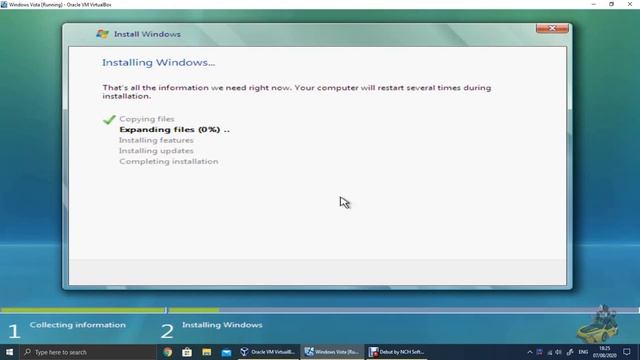The height and width of the screenshot is (360, 640).
Task: Click the 'Installing Windows...' heading
Action: coord(158,62)
